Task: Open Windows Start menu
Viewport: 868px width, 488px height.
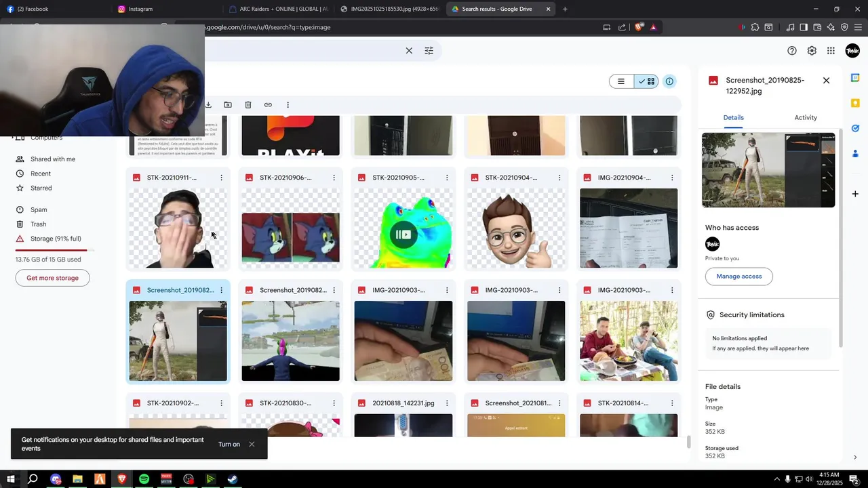Action: (x=10, y=479)
